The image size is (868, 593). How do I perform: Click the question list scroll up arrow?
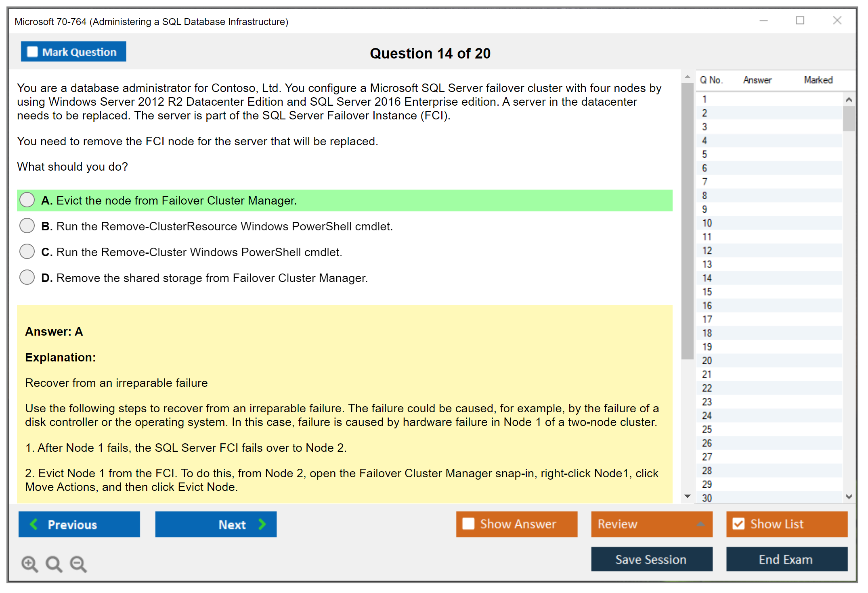849,100
